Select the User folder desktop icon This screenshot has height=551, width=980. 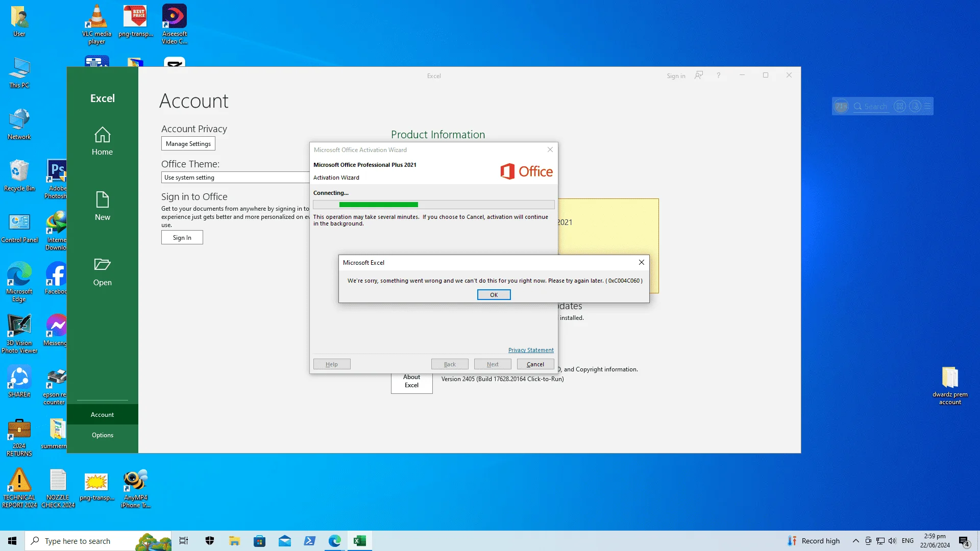pos(19,21)
